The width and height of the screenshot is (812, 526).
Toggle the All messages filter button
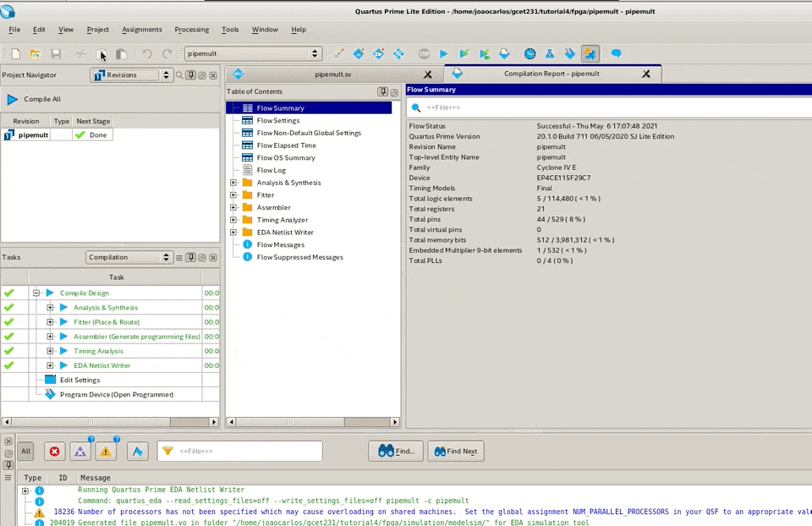click(26, 451)
